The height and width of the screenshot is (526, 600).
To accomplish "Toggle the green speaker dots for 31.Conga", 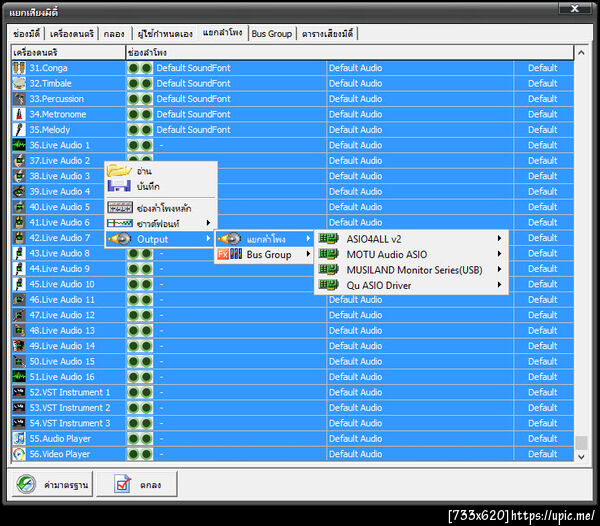I will tap(140, 68).
